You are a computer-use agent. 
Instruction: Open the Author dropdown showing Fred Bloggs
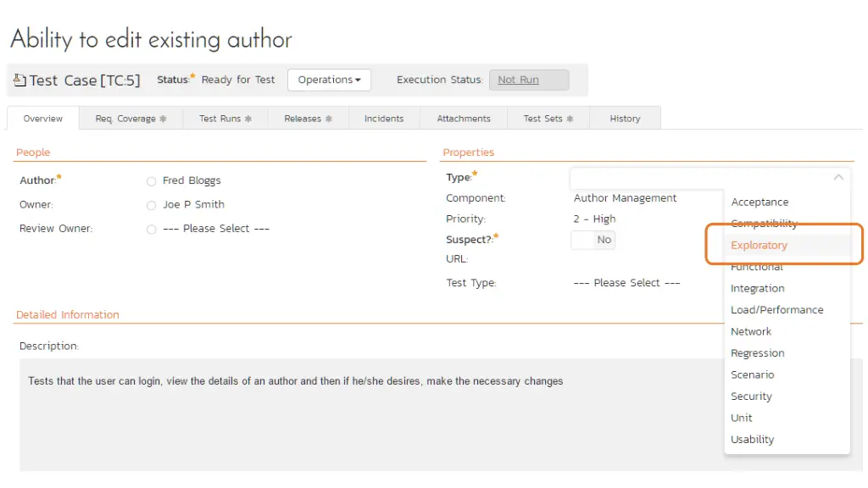(192, 180)
